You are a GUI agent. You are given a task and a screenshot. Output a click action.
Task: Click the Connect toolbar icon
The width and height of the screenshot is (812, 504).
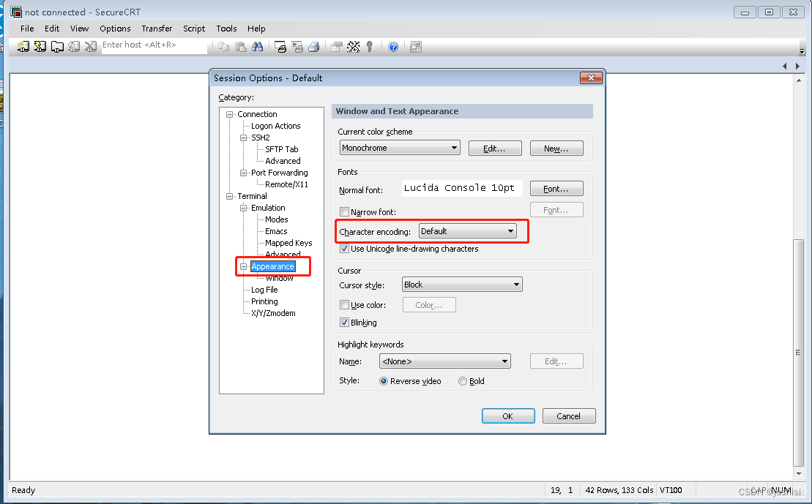click(x=23, y=47)
